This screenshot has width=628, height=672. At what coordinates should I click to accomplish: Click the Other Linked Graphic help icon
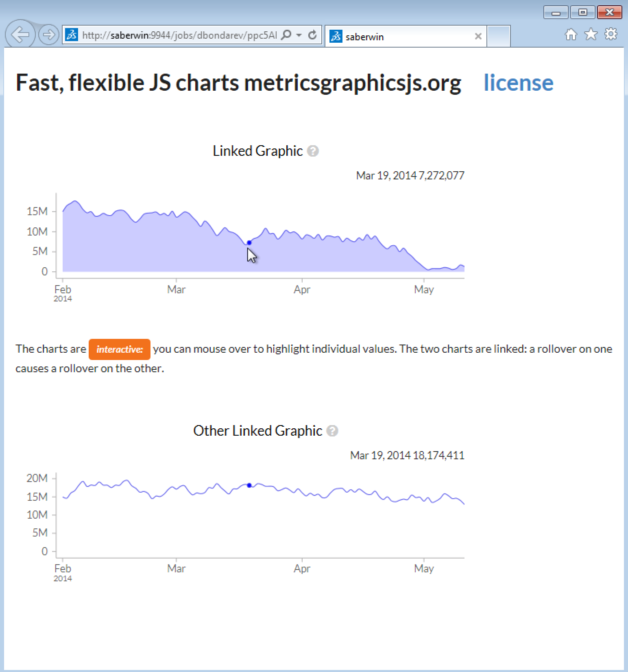[332, 431]
